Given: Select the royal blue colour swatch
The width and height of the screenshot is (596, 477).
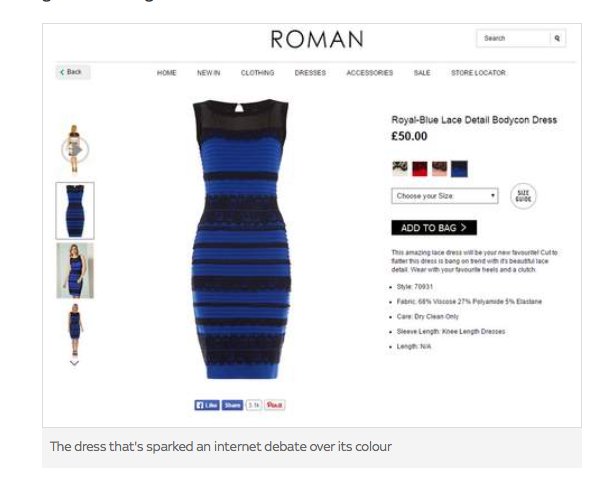Looking at the screenshot, I should pos(459,169).
